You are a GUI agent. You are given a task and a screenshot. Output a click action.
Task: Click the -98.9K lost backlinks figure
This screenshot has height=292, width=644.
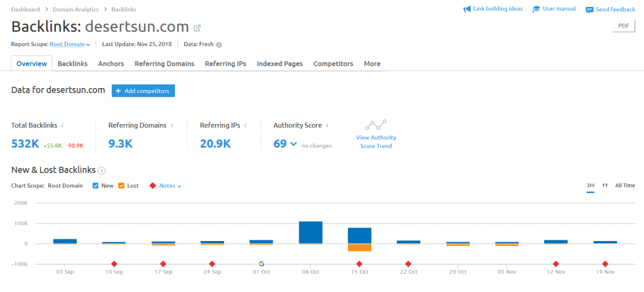coord(75,145)
